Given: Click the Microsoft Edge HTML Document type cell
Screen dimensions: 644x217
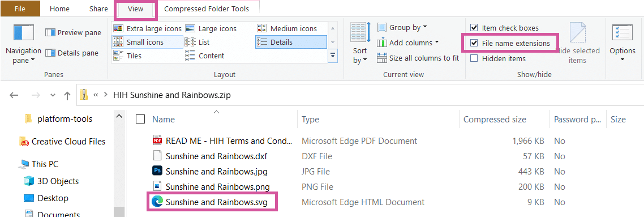Looking at the screenshot, I should 363,202.
